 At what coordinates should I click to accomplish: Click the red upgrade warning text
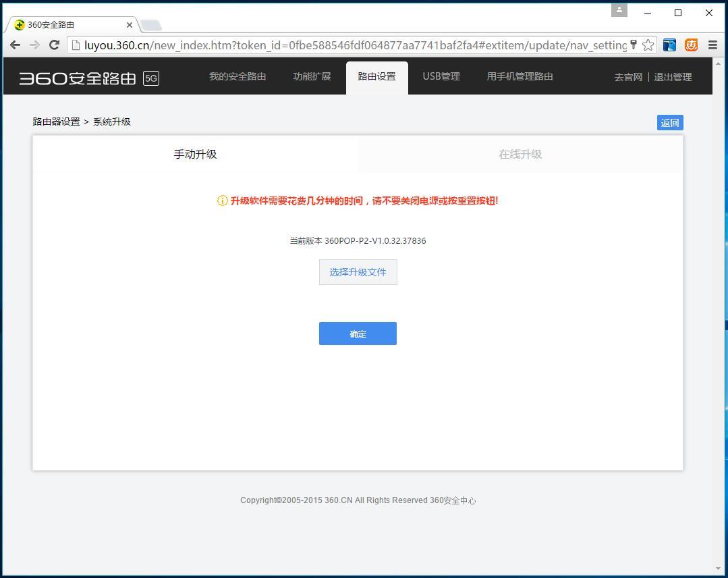point(364,201)
